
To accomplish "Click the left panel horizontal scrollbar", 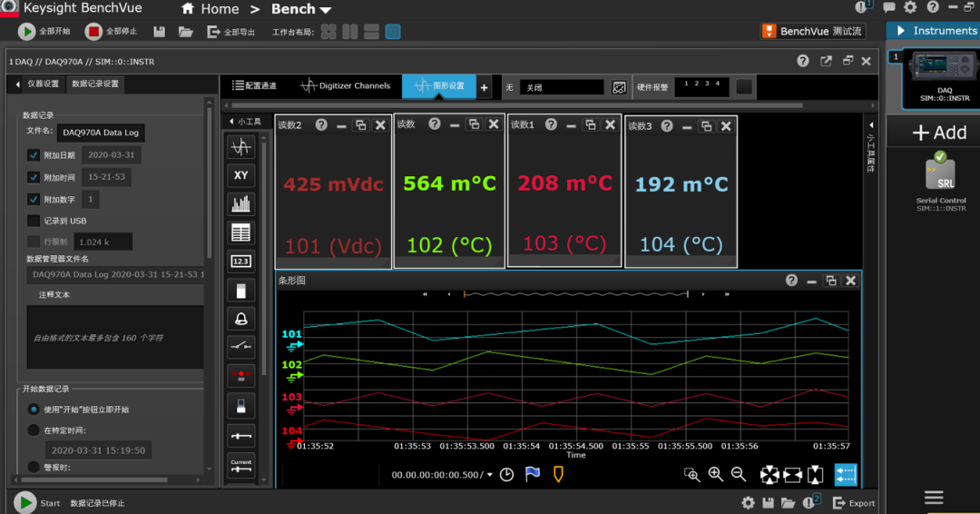I will click(x=93, y=480).
